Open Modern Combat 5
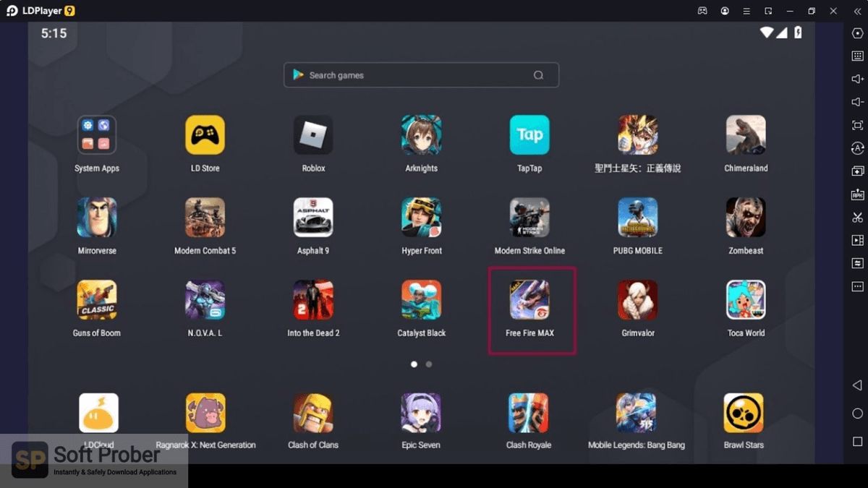Screen dimensions: 868x488 point(205,218)
